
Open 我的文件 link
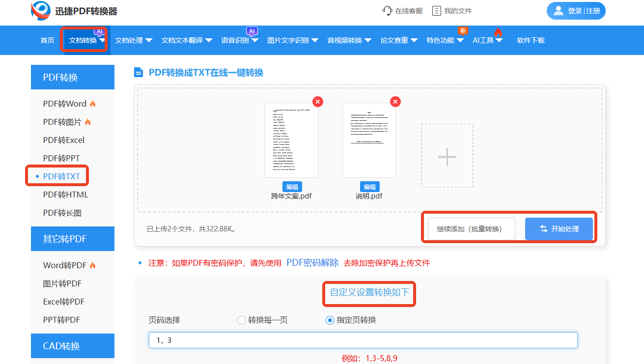(458, 11)
